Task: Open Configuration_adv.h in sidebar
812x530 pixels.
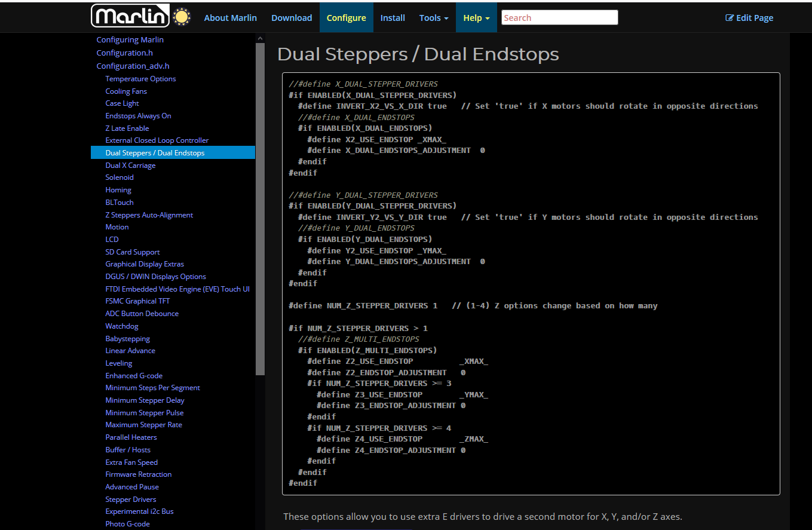Action: [x=133, y=66]
